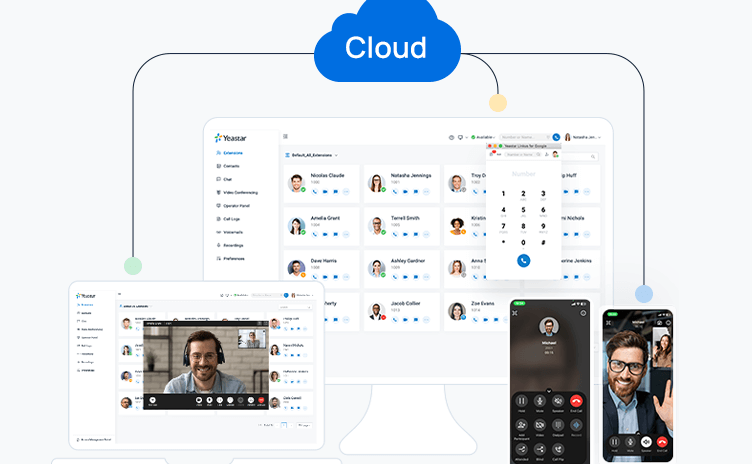Screen dimensions: 752x464
Task: Click the blue call button on dialpad popup
Action: pyautogui.click(x=523, y=261)
